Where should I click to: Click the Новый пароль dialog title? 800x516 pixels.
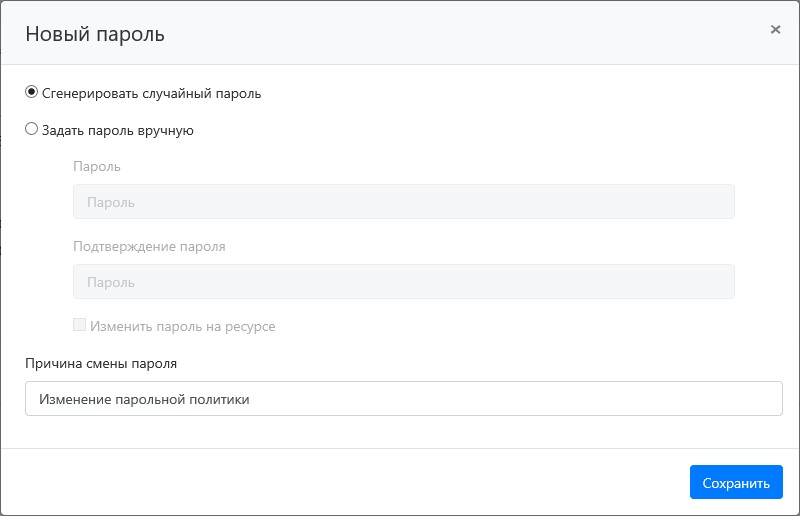click(x=95, y=34)
